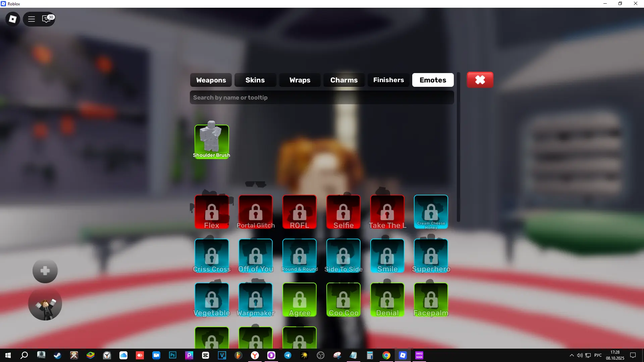Open chat with 30 notifications
The height and width of the screenshot is (362, 644).
46,19
